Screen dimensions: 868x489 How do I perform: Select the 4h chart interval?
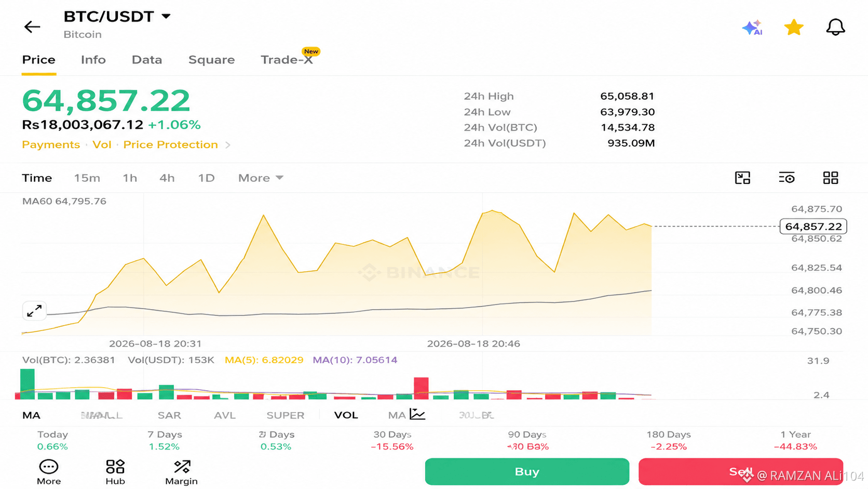[167, 178]
